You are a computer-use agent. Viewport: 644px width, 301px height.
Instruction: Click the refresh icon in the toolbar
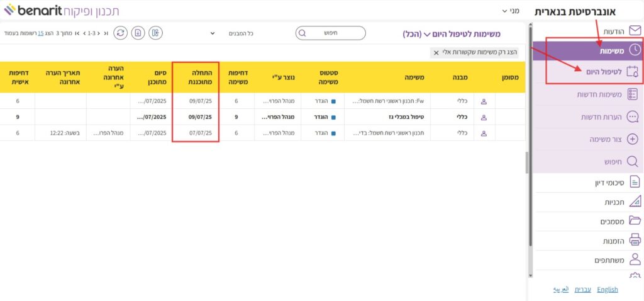tap(120, 33)
